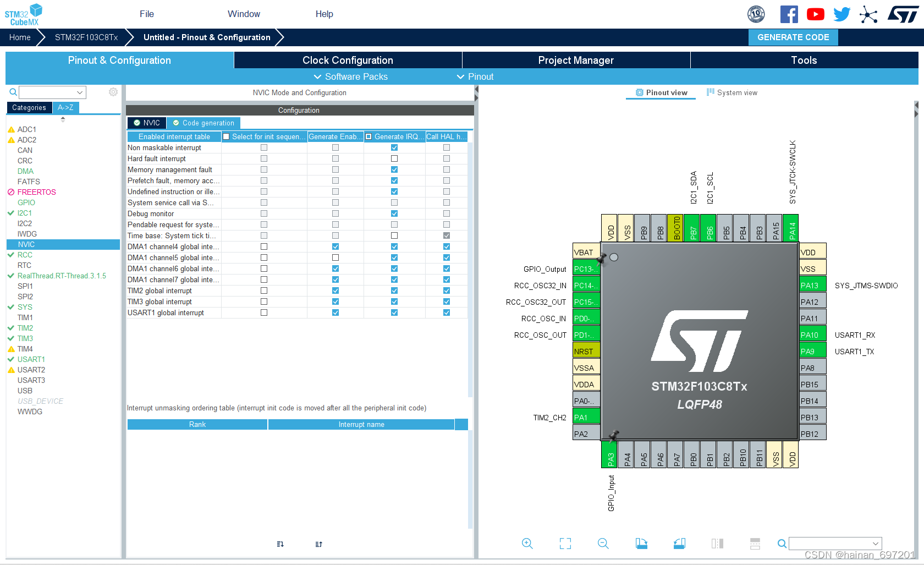Click the pin search magnifier icon
Screen dimensions: 924x565
tap(782, 544)
